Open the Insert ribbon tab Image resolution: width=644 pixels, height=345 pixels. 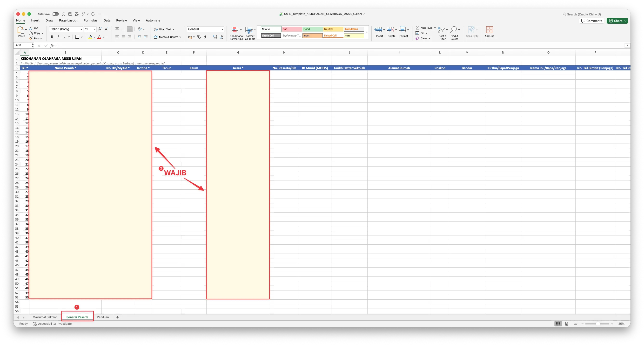[35, 21]
